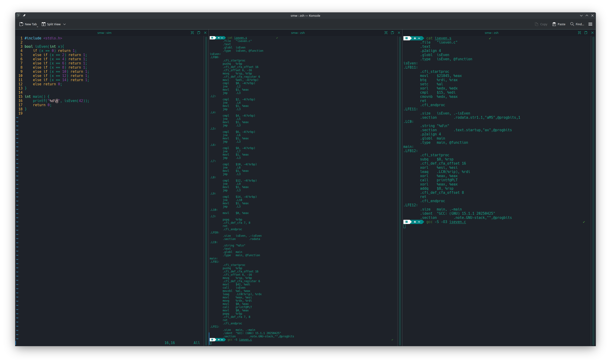Click the middle zsh pane vertical scrollbar
Viewport: 611px width, 364px height.
pos(400,191)
